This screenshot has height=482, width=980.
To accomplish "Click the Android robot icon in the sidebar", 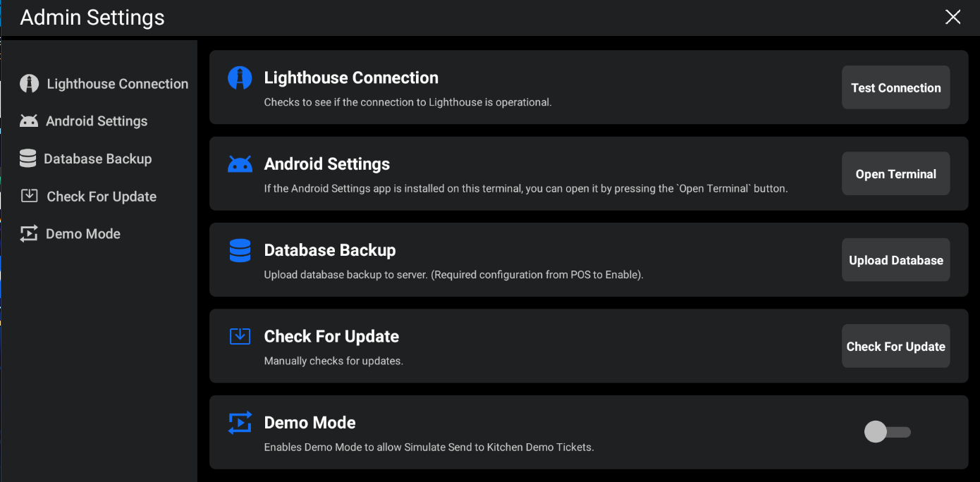I will click(x=29, y=121).
